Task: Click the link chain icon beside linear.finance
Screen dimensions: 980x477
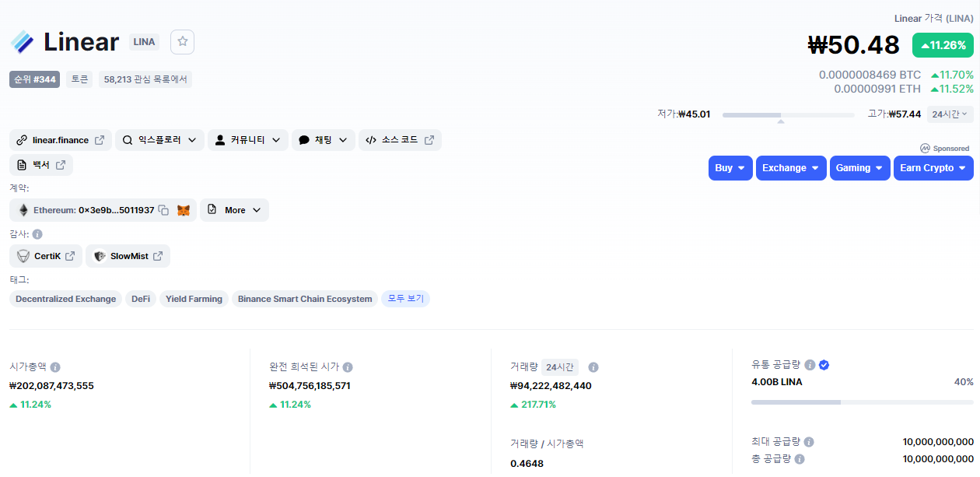Action: [x=22, y=140]
